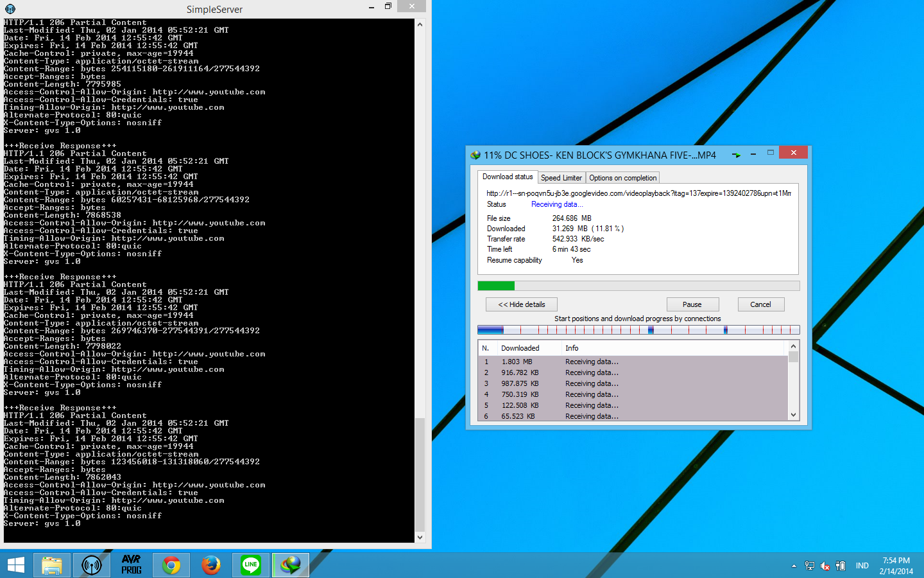Select connection row 1 with 1.803 MB
The height and width of the screenshot is (578, 924).
tap(633, 362)
